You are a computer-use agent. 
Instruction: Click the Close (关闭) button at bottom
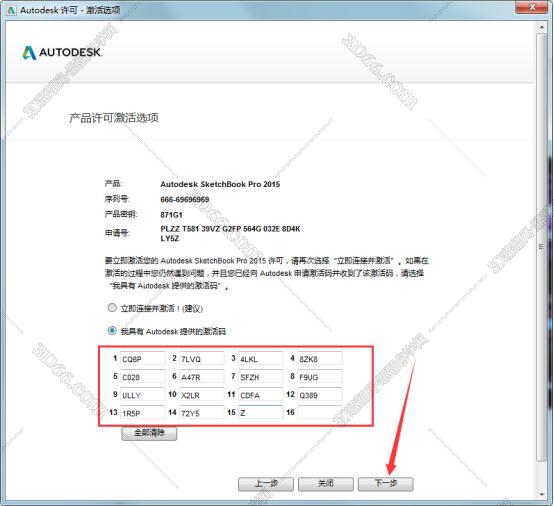tap(325, 484)
